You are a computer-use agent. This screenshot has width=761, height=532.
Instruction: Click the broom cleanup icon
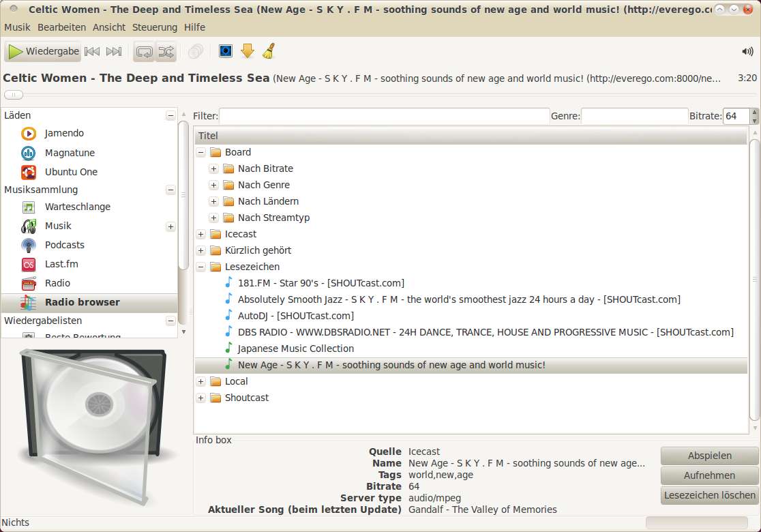tap(269, 51)
